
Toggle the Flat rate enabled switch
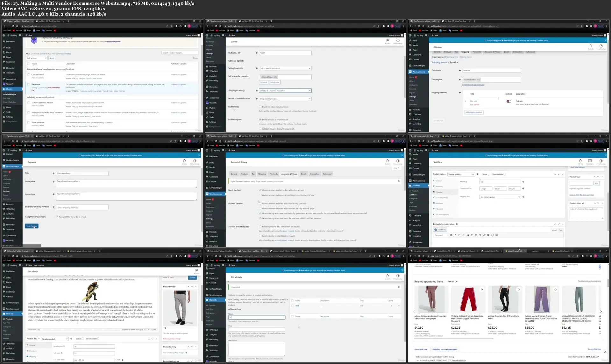pyautogui.click(x=509, y=101)
